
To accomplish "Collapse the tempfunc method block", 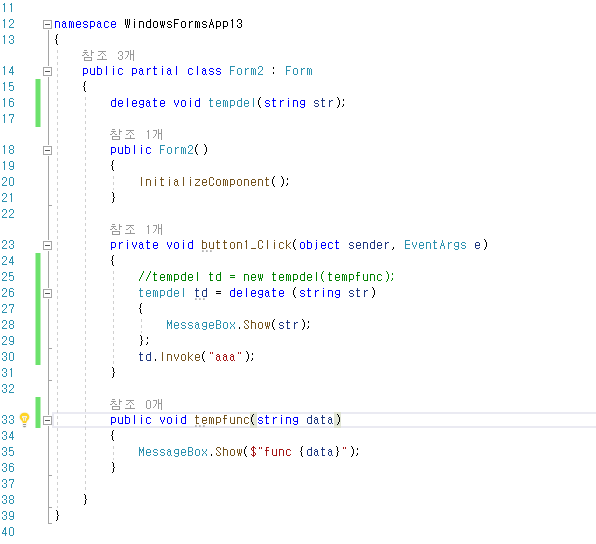I will click(x=47, y=420).
